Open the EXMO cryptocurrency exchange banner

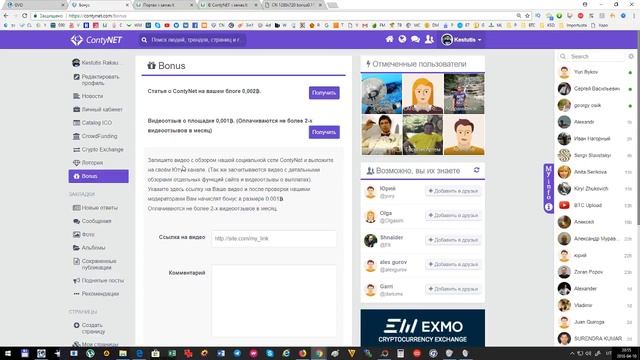422,328
